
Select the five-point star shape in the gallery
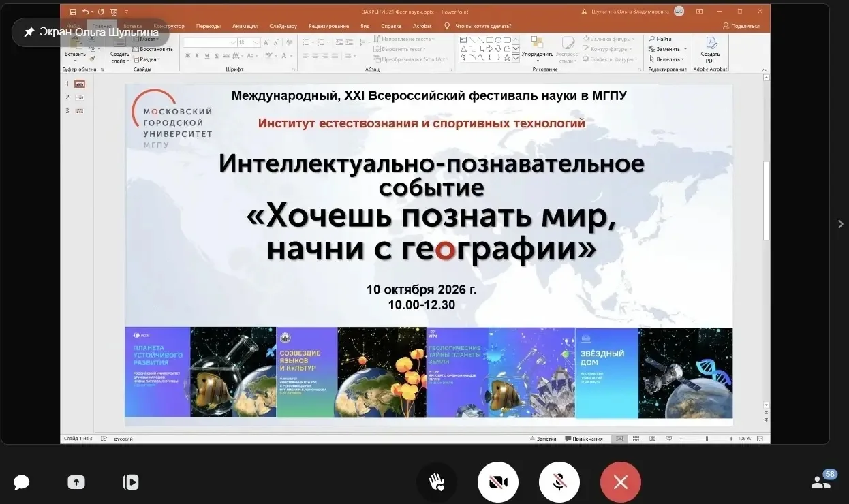(507, 57)
